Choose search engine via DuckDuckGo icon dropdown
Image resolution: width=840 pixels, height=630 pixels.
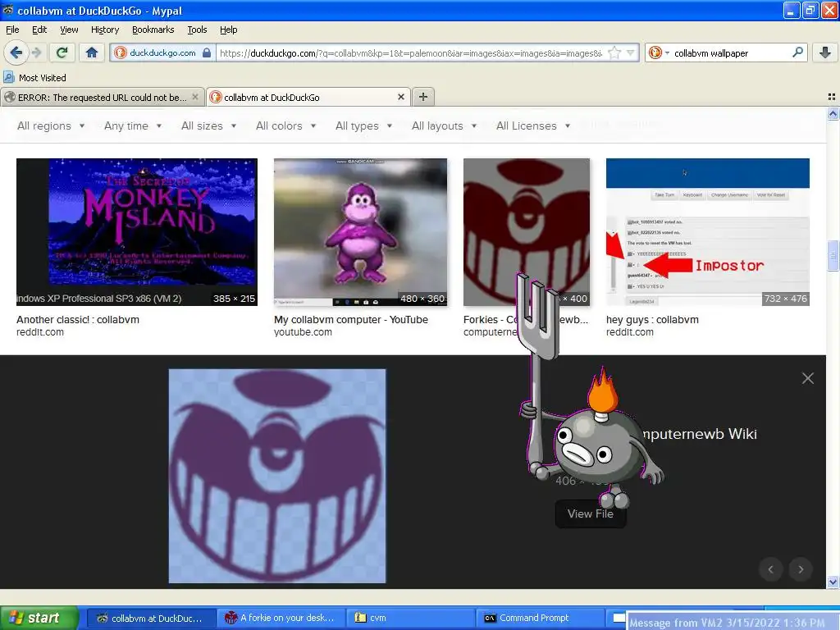click(x=659, y=52)
